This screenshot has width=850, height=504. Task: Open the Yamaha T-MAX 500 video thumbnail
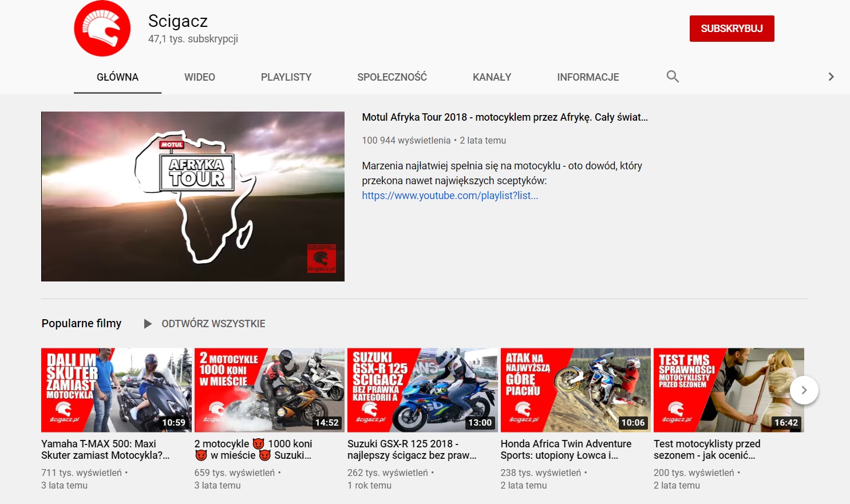click(116, 390)
